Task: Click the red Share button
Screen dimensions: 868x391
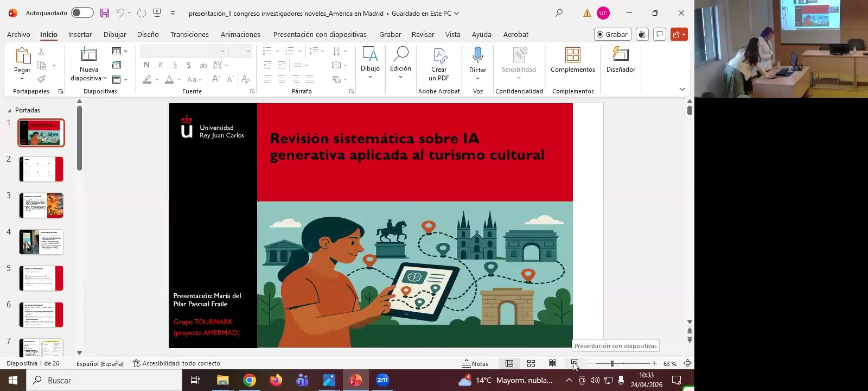Action: pyautogui.click(x=679, y=34)
